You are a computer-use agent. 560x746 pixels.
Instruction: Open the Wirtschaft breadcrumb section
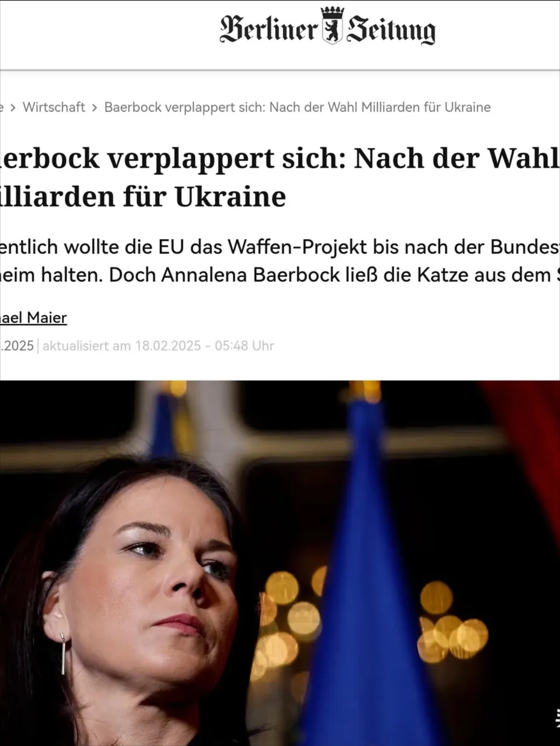click(x=54, y=107)
